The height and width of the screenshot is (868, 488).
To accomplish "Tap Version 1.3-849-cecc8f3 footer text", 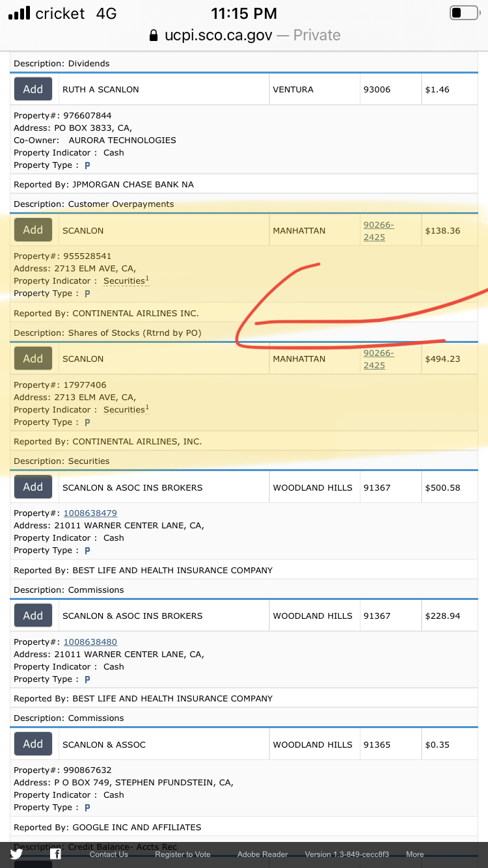I will [347, 854].
